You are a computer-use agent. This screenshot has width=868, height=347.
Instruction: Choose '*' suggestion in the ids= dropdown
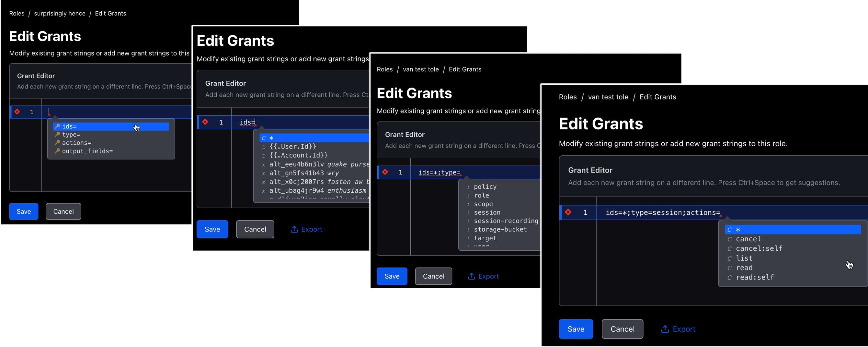314,138
